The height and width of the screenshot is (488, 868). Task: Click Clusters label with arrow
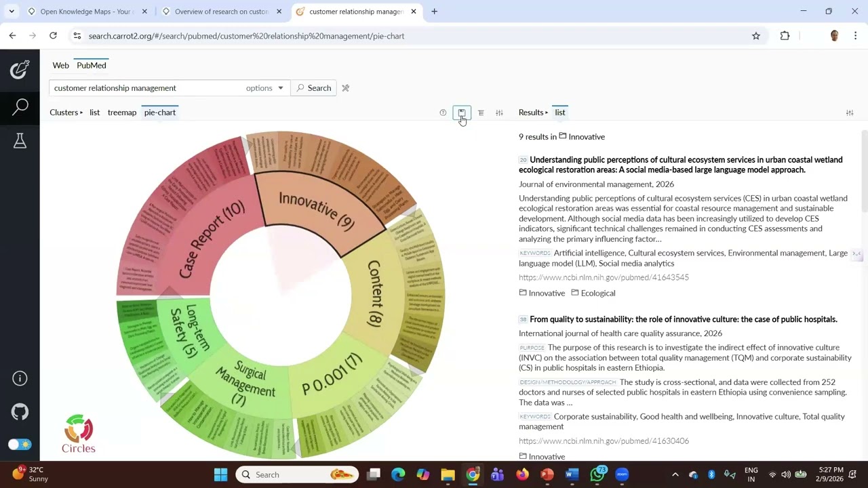pyautogui.click(x=66, y=113)
